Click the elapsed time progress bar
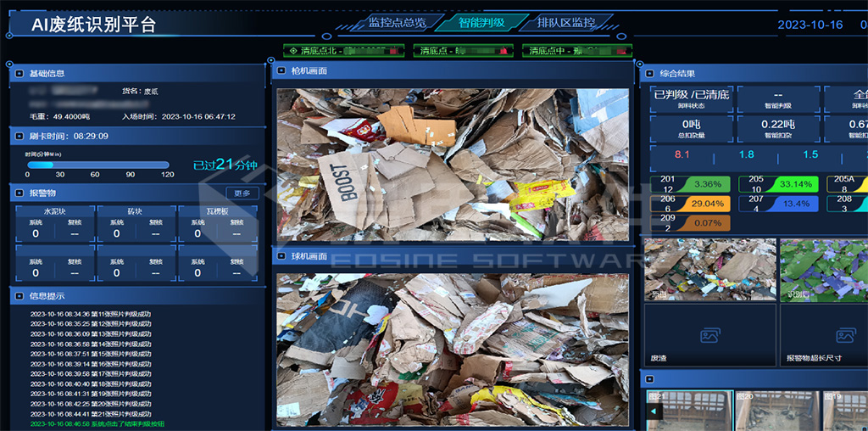 [x=97, y=165]
